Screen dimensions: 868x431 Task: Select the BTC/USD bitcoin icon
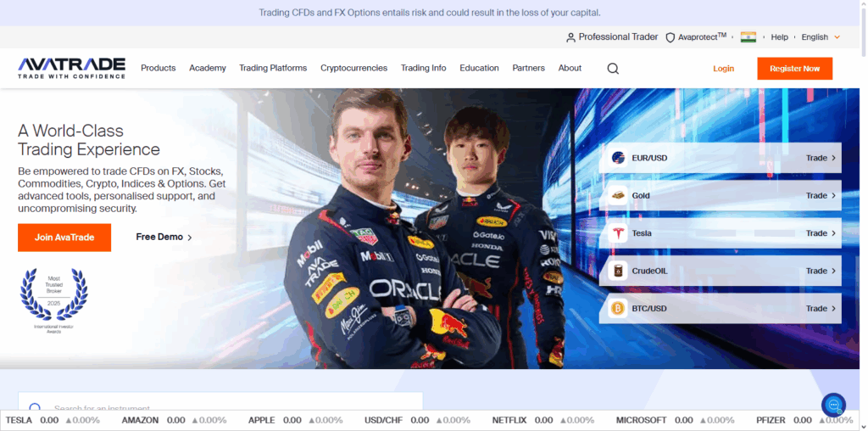[x=618, y=309]
